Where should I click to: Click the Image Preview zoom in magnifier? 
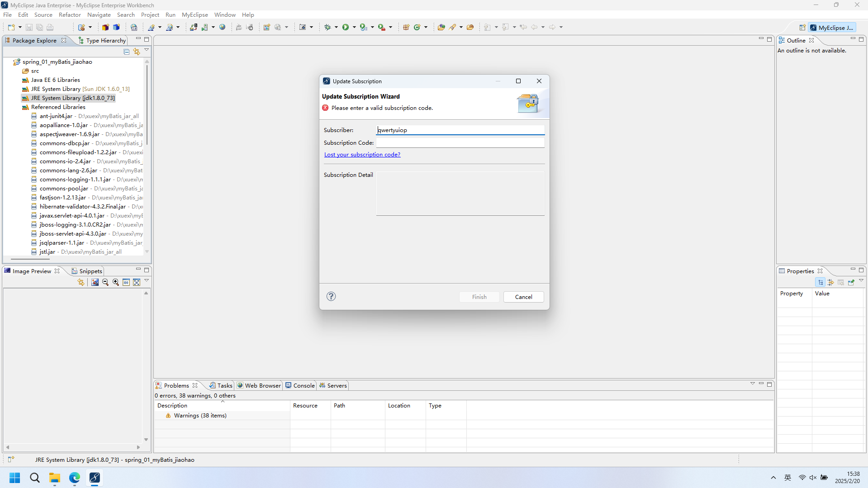click(x=116, y=282)
